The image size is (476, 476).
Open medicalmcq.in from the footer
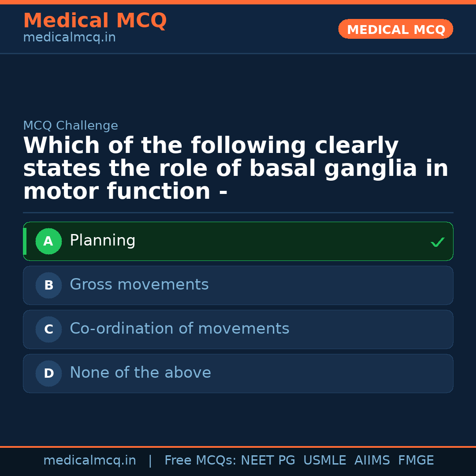click(x=89, y=460)
